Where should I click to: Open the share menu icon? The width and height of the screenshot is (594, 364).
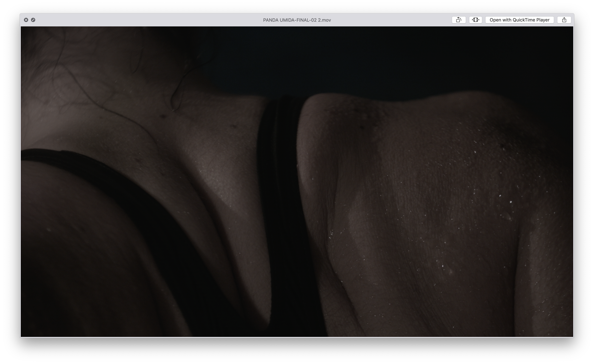coord(564,20)
